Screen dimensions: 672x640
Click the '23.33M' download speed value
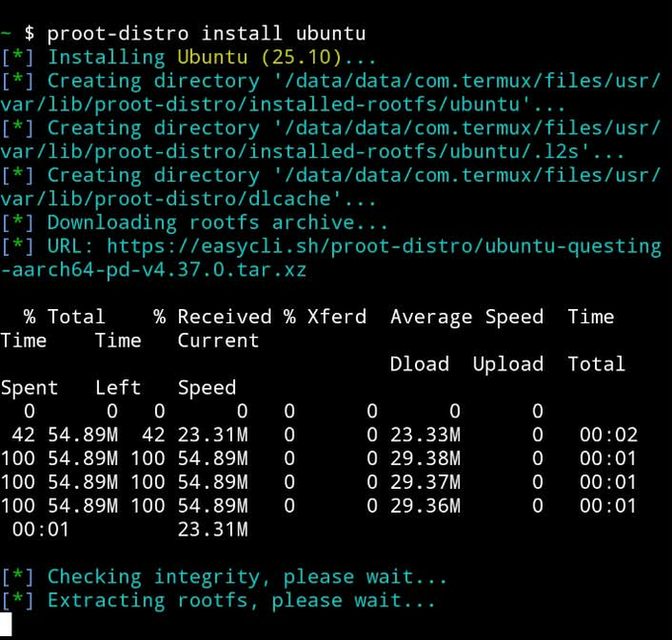(425, 436)
